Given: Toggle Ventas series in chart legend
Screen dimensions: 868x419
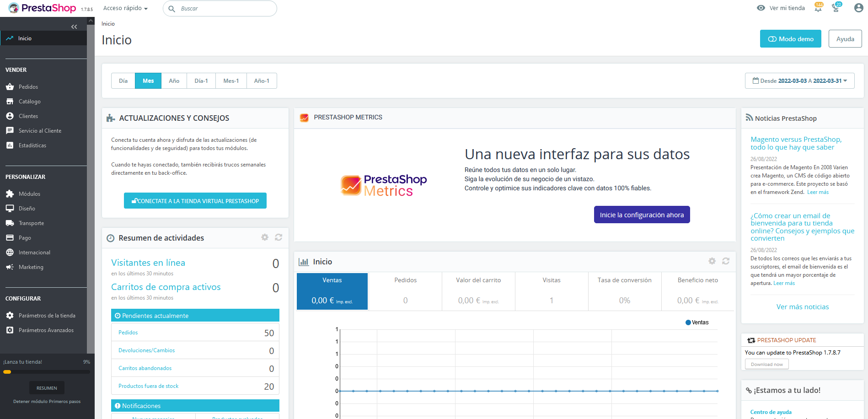Looking at the screenshot, I should click(x=697, y=322).
